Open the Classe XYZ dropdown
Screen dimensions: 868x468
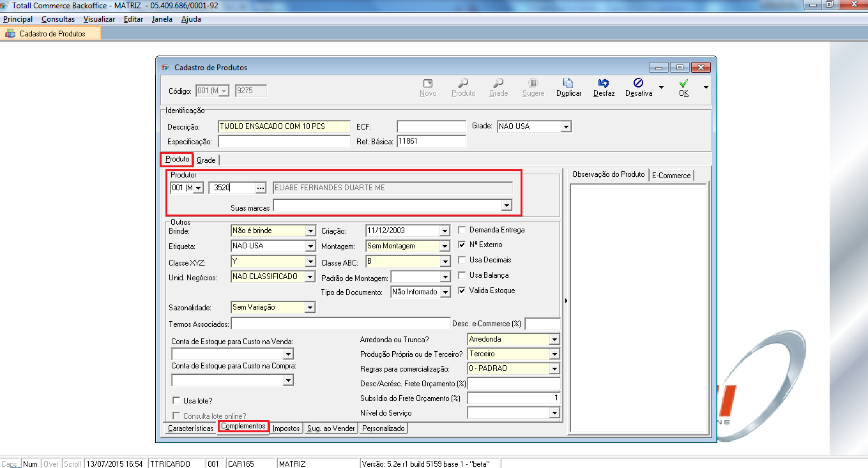point(310,262)
